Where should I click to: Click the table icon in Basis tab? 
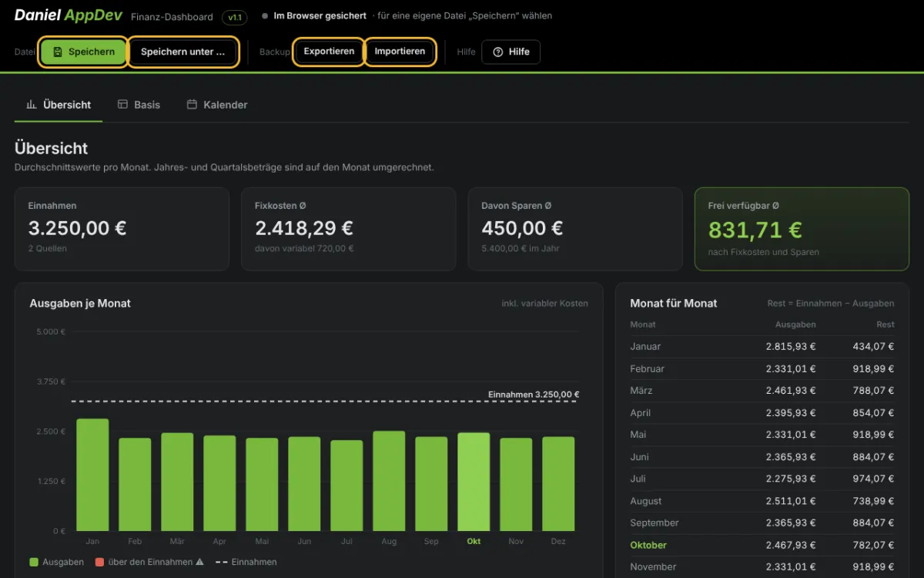pyautogui.click(x=122, y=104)
